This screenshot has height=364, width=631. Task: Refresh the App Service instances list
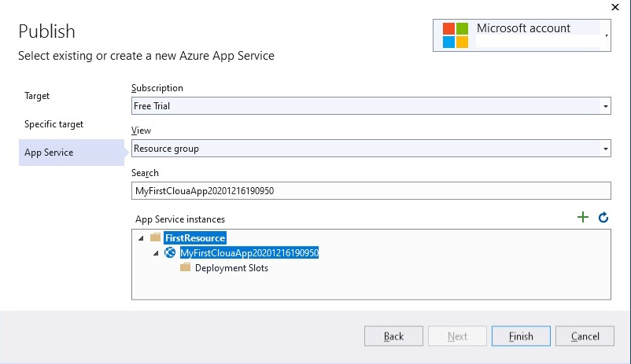click(x=603, y=218)
